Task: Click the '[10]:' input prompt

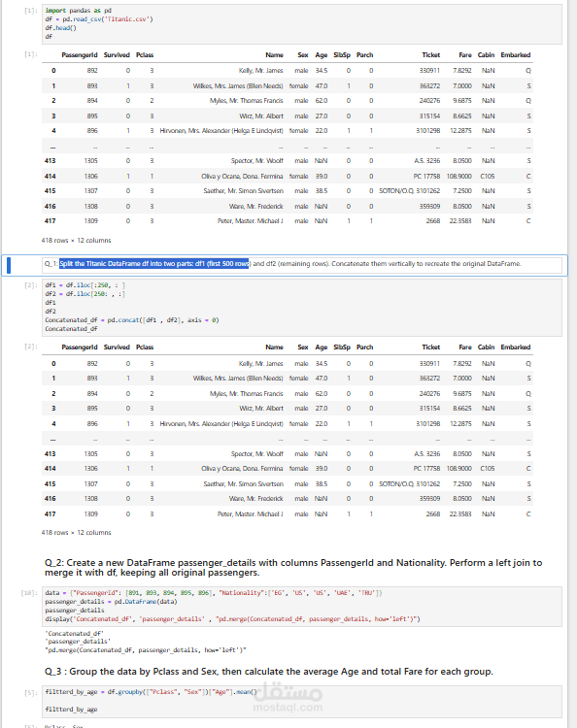Action: [x=29, y=593]
